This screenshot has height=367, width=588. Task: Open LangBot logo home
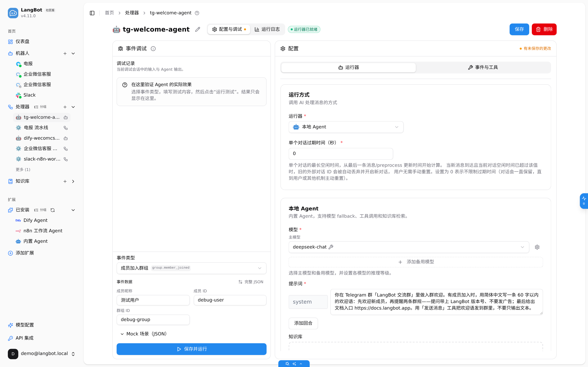coord(13,13)
